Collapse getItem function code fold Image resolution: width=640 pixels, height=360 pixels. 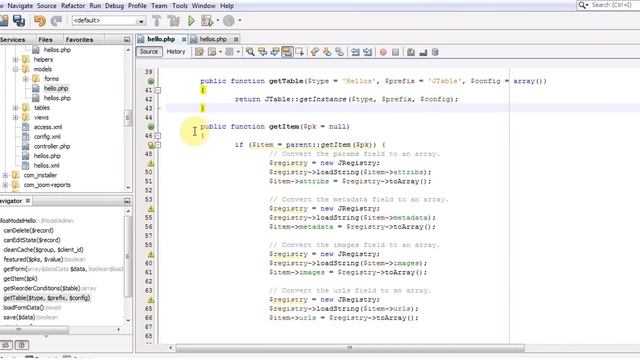[x=158, y=136]
